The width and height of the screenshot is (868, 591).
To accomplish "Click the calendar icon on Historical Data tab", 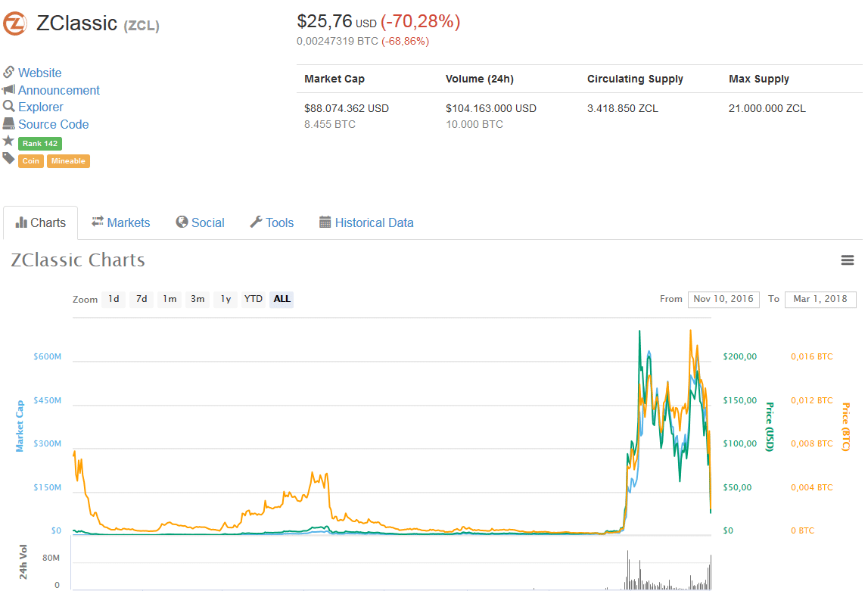I will [325, 222].
